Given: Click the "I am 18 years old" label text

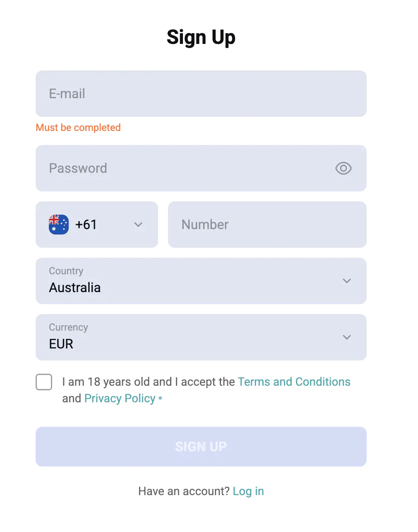Looking at the screenshot, I should [x=149, y=382].
